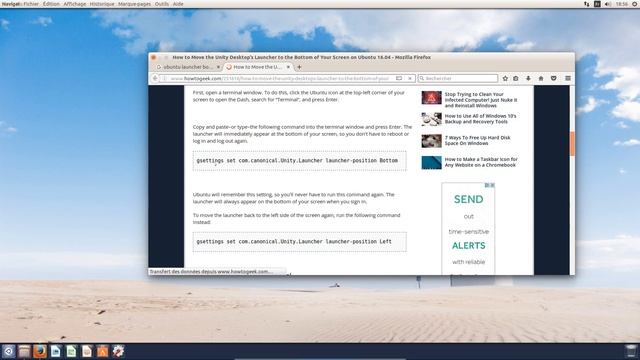Click thumbnail beside Windows 10 Backup article
This screenshot has height=360, width=640.
[x=431, y=119]
